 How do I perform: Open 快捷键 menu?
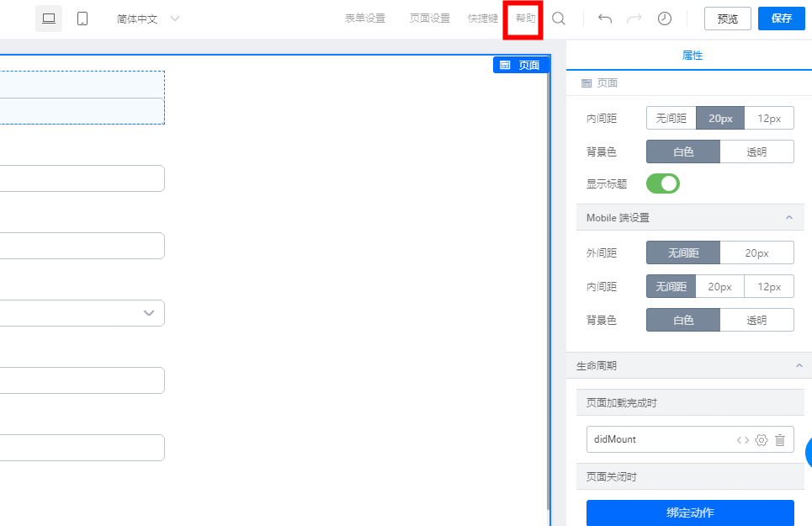coord(483,19)
